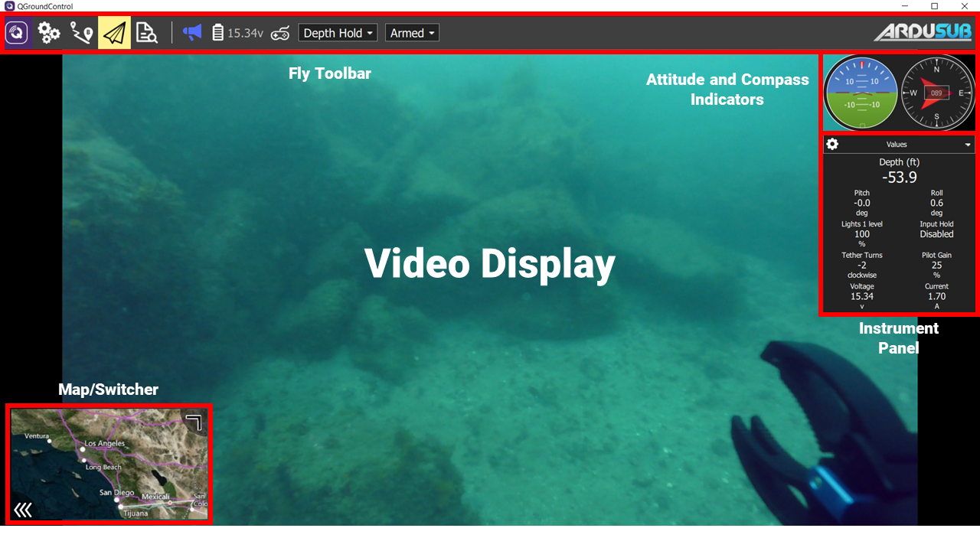Screen dimensions: 980x551
Task: Open the Armed state dropdown
Action: click(x=412, y=33)
